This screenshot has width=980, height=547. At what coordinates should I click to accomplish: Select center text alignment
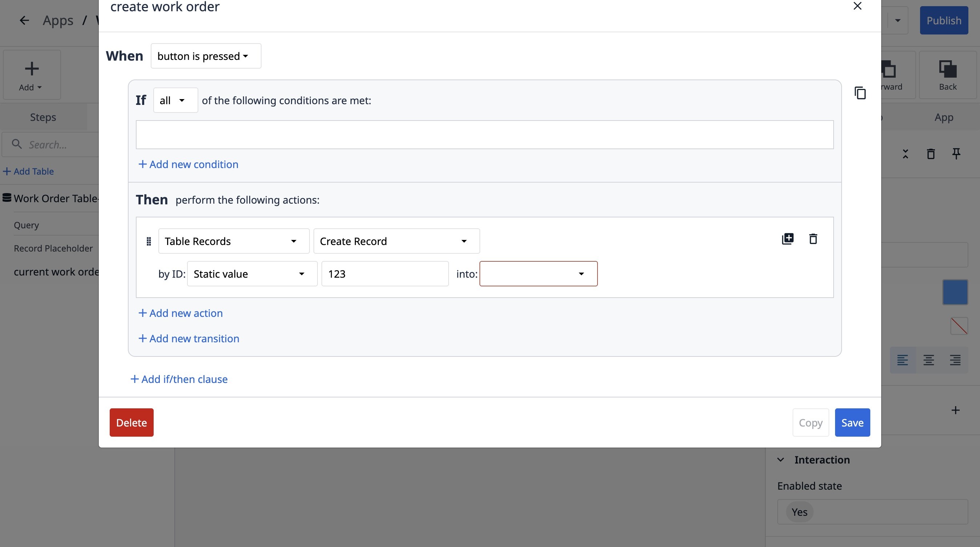[929, 360]
